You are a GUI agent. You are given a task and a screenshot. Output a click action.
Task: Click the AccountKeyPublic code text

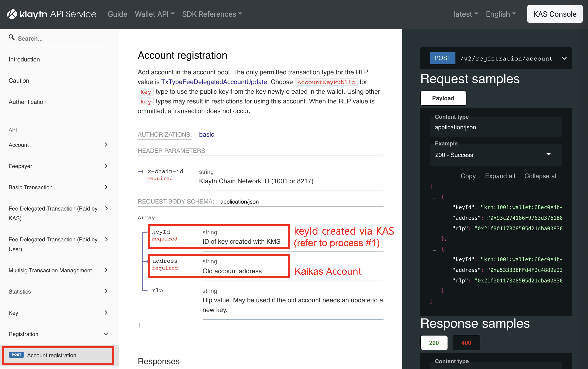coord(326,82)
